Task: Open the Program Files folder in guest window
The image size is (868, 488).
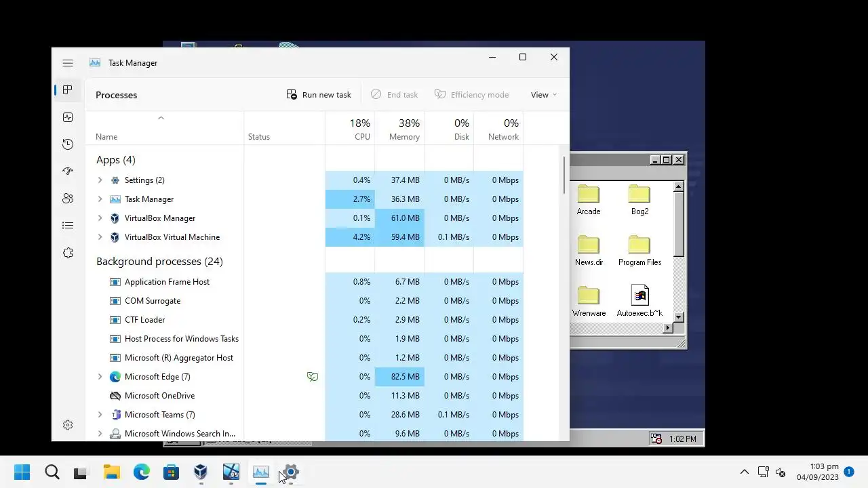Action: 639,251
